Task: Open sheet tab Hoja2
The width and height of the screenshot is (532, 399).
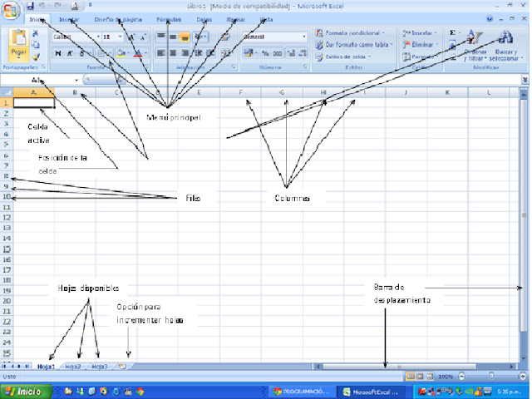Action: (x=73, y=367)
